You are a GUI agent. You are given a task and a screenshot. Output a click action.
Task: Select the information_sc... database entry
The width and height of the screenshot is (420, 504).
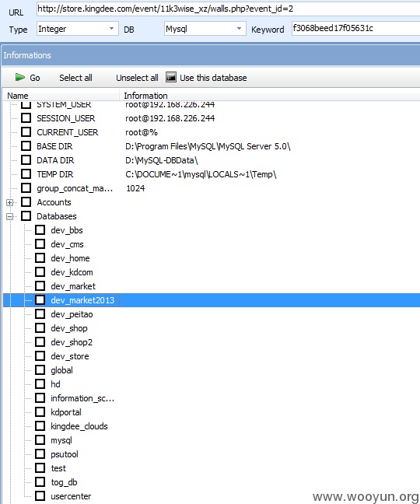82,398
